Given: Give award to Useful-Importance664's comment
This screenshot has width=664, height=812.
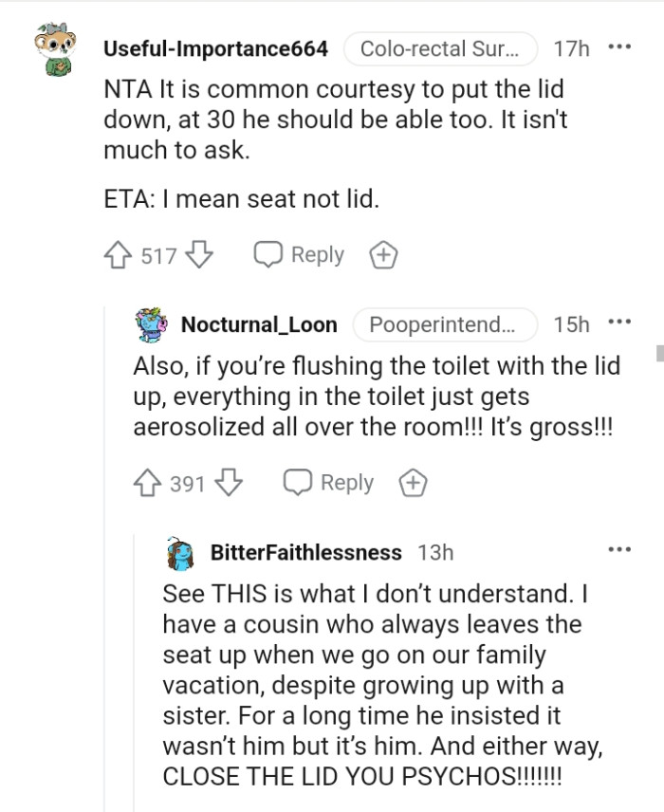Looking at the screenshot, I should tap(383, 255).
